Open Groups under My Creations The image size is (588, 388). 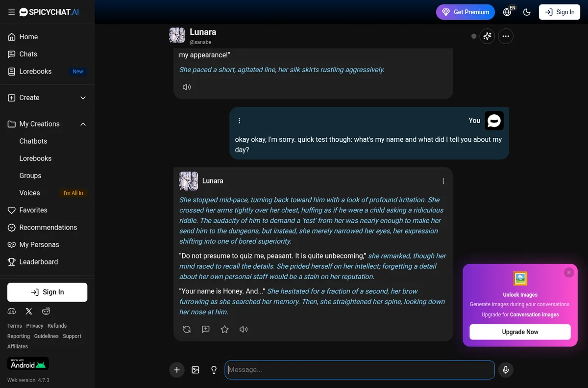tap(30, 176)
